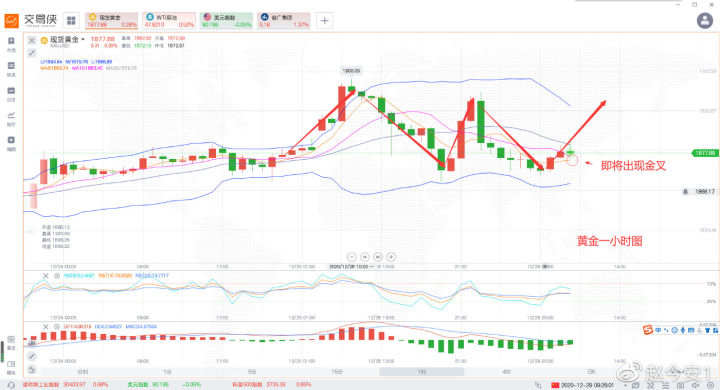The image size is (720, 390).
Task: Click the chart tool icon beside symbol name
Action: tap(32, 40)
